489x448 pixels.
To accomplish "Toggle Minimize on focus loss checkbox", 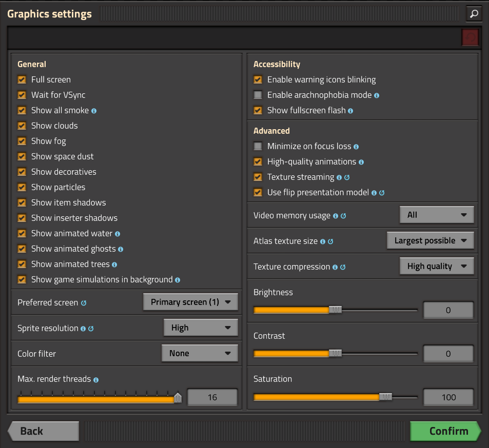I will pyautogui.click(x=258, y=146).
